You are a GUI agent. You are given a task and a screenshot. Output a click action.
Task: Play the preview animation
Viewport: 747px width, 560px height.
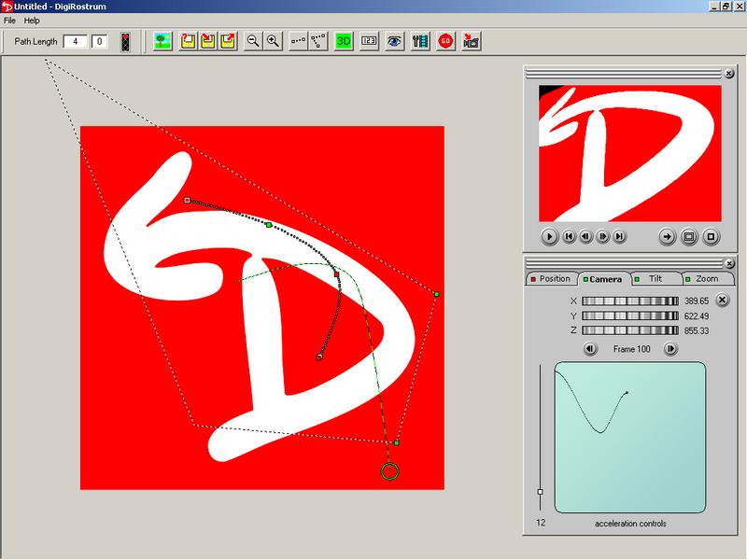[x=549, y=236]
